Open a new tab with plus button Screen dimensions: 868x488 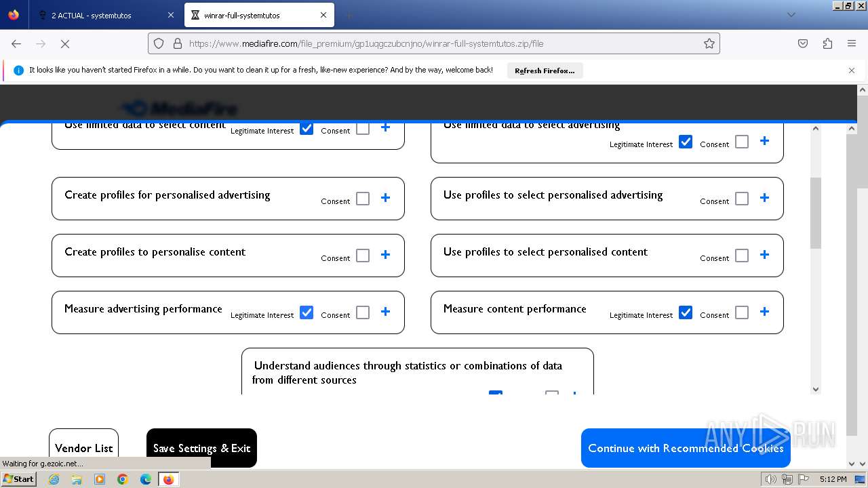point(349,15)
